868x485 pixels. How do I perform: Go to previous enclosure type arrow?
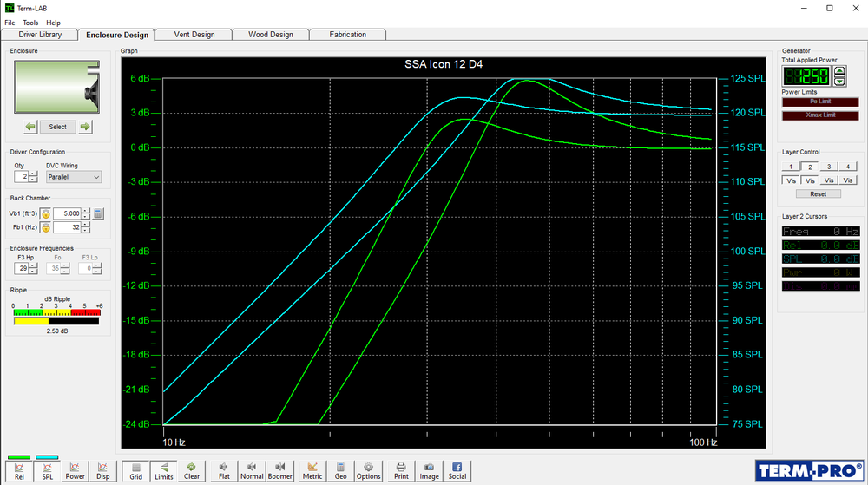point(30,127)
